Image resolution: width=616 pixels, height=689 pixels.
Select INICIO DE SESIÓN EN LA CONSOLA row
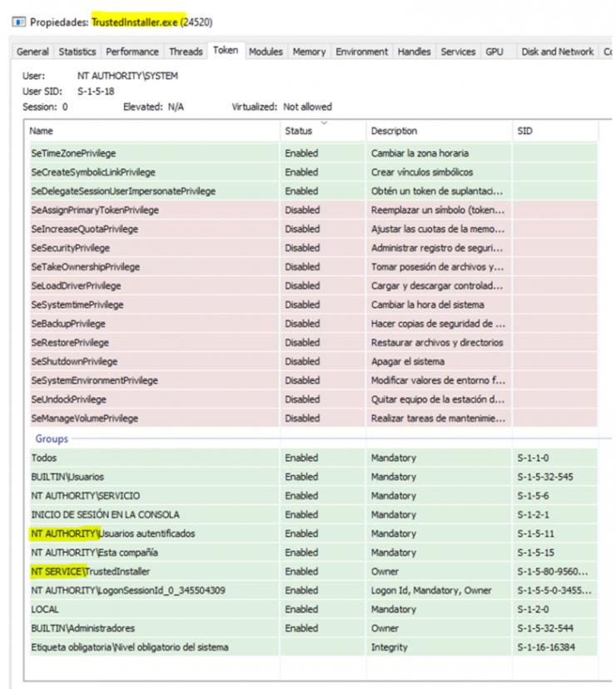(x=314, y=514)
